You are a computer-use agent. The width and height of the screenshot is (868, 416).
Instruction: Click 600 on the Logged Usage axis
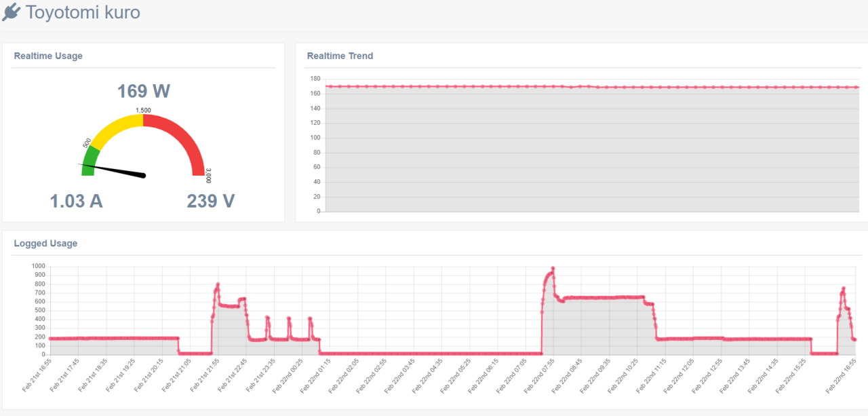pos(40,302)
